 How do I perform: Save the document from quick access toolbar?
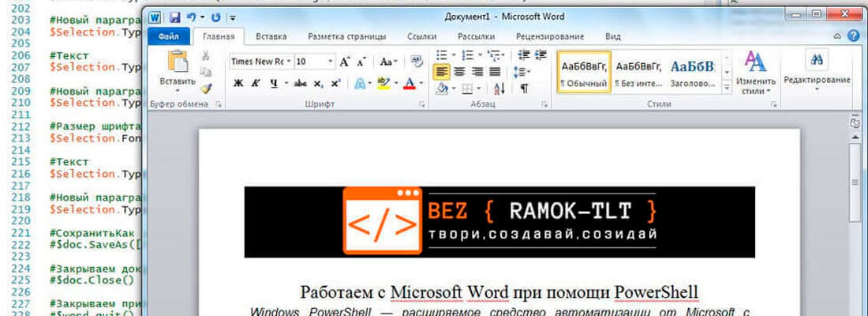(175, 17)
